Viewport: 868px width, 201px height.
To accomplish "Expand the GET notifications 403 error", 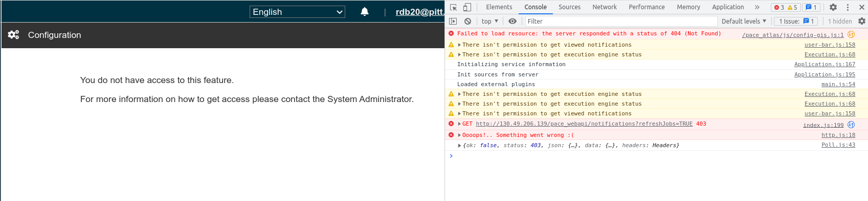I will click(459, 124).
